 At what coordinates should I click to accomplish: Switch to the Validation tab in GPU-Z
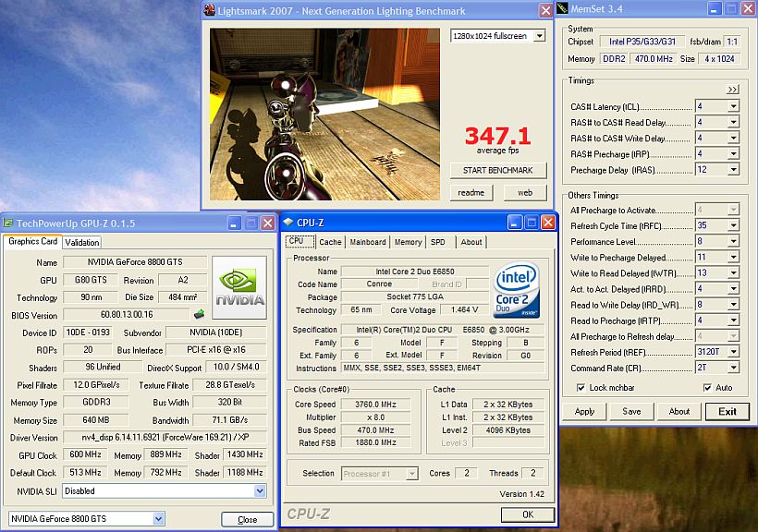[81, 243]
